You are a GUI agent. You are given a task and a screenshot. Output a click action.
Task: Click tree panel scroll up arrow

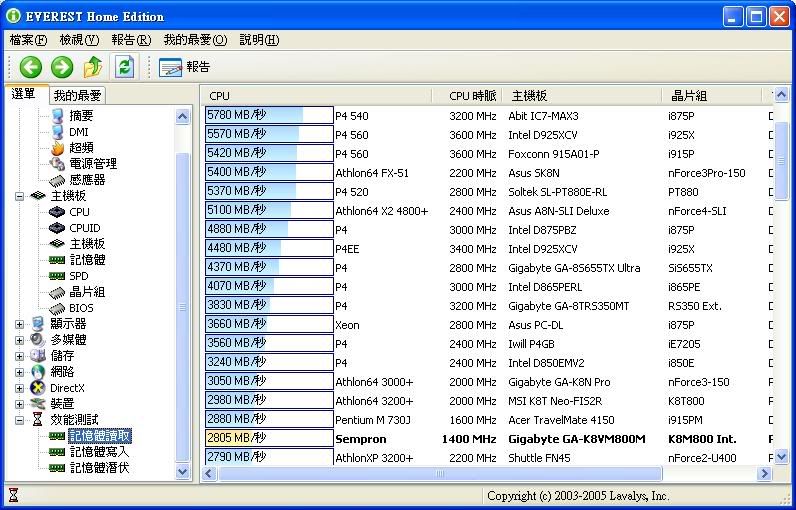183,117
